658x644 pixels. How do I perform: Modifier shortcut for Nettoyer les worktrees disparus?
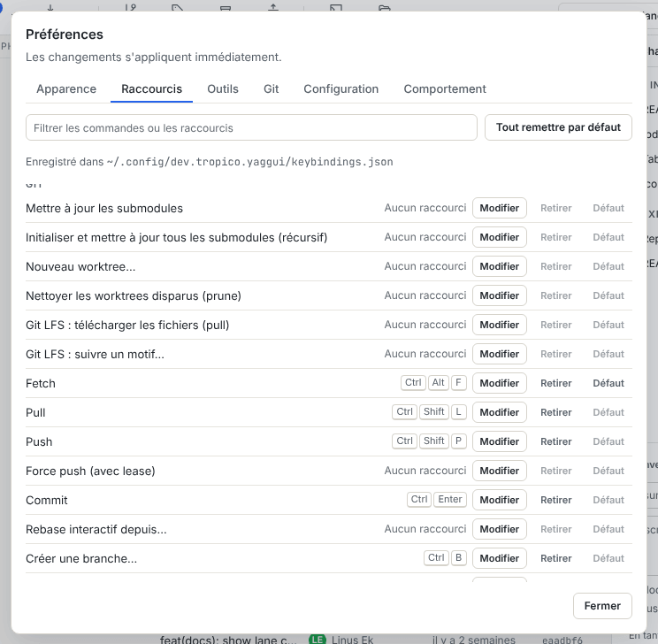pos(500,295)
